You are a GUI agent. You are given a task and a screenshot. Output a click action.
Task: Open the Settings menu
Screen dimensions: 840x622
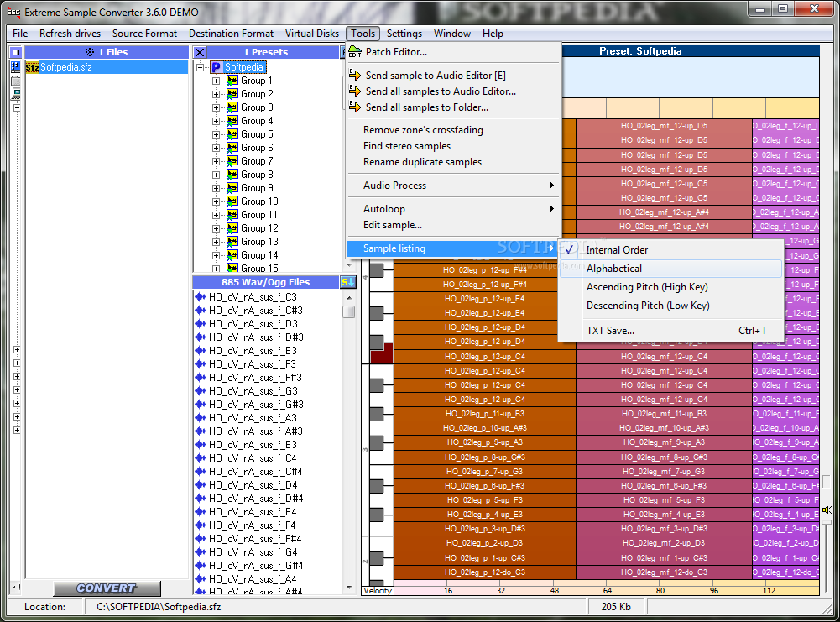[404, 34]
